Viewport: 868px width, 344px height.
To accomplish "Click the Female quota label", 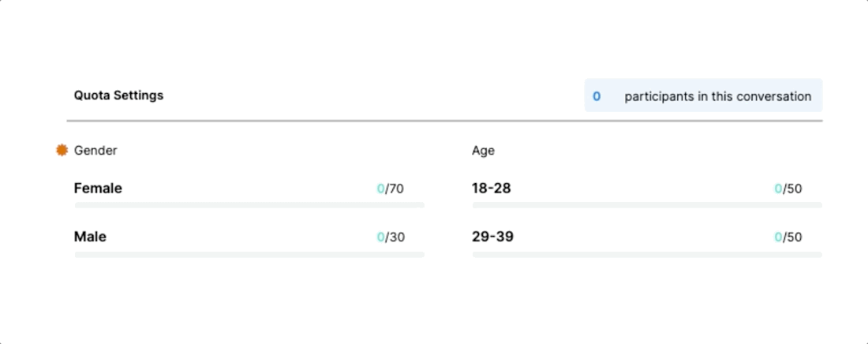I will coord(98,189).
